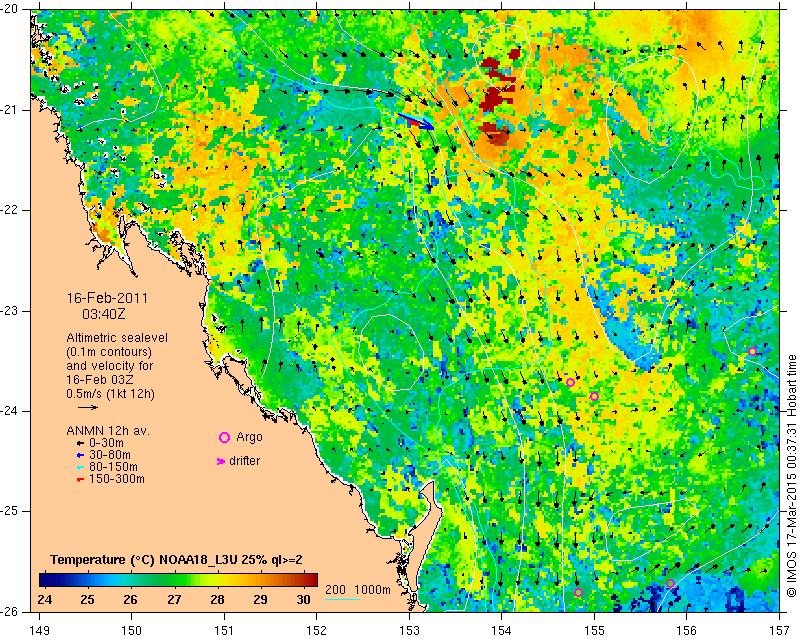
Task: Click latitude axis label -25
Action: click(11, 511)
